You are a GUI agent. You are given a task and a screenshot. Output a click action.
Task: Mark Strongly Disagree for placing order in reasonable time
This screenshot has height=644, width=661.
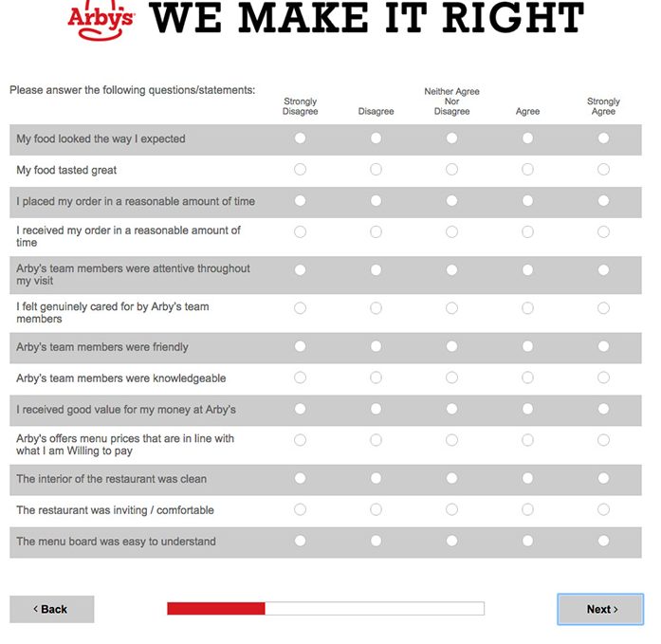pyautogui.click(x=300, y=201)
